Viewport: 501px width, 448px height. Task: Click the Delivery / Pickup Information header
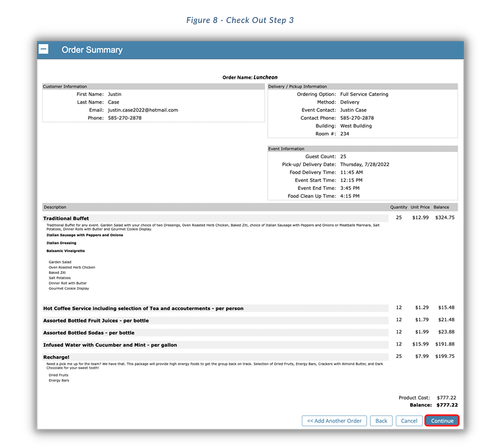[x=363, y=86]
